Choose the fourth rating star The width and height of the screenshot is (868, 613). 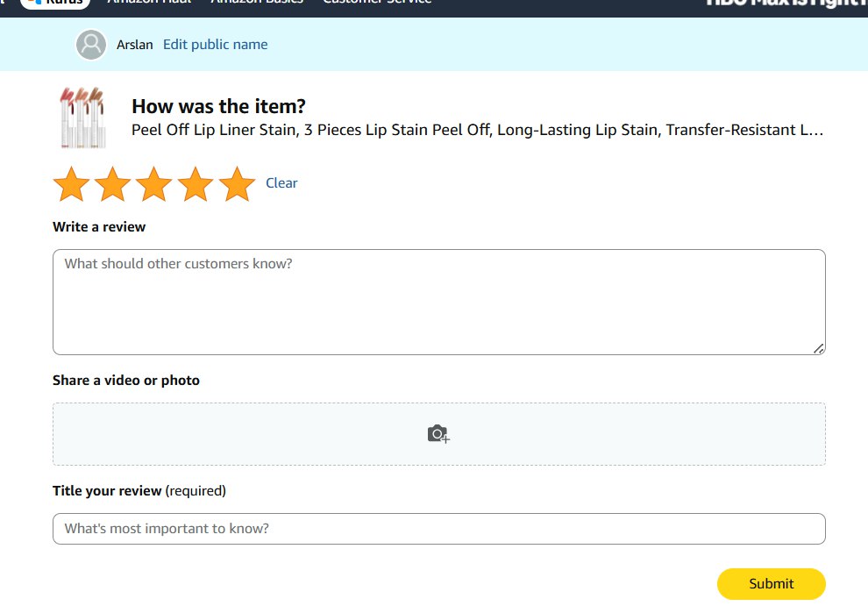(195, 184)
